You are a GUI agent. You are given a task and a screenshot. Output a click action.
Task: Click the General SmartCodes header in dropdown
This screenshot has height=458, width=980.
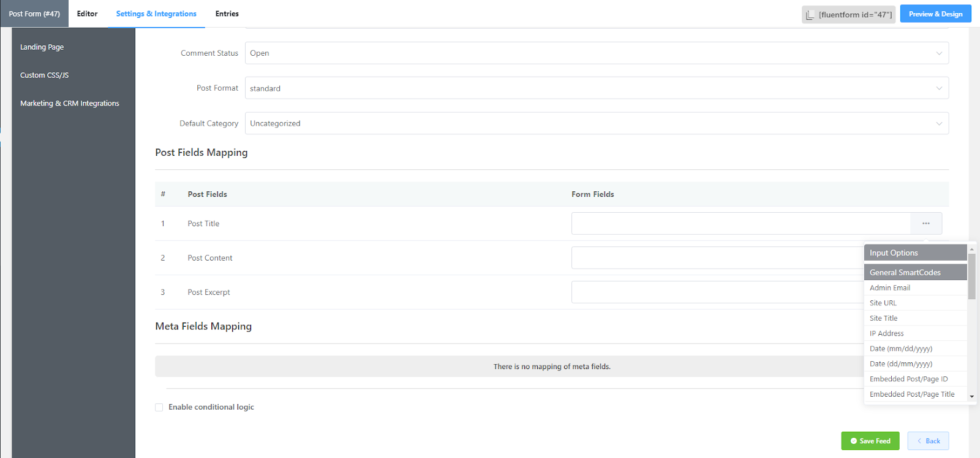916,272
